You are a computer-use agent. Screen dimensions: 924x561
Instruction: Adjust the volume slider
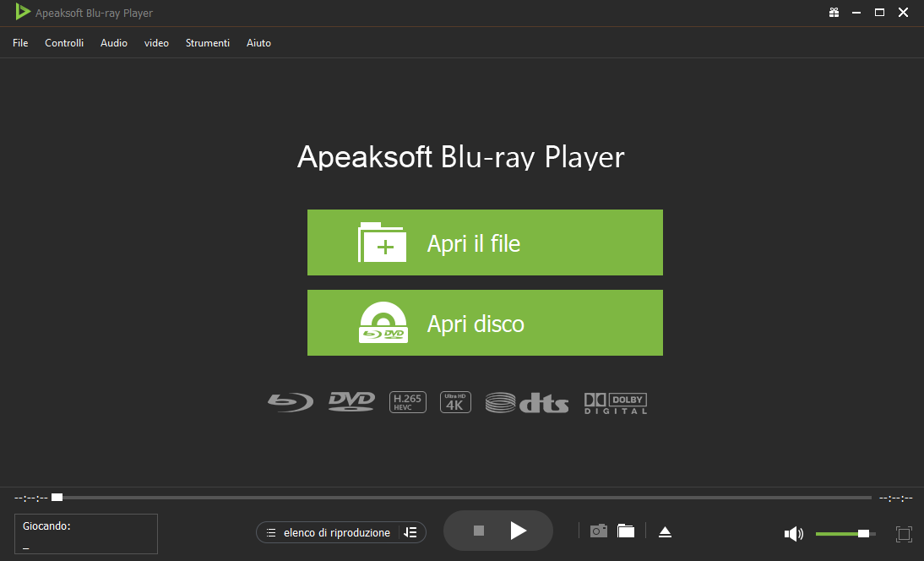[845, 534]
